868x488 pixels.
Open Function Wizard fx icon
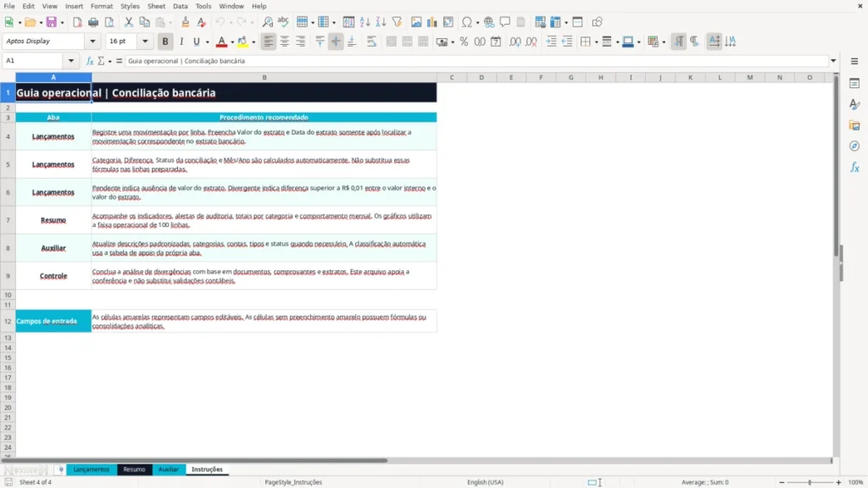coord(90,61)
